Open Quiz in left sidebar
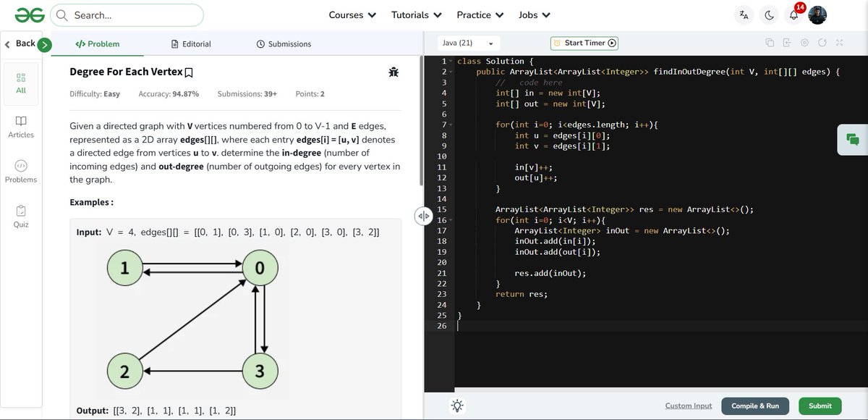The width and height of the screenshot is (868, 420). (21, 216)
